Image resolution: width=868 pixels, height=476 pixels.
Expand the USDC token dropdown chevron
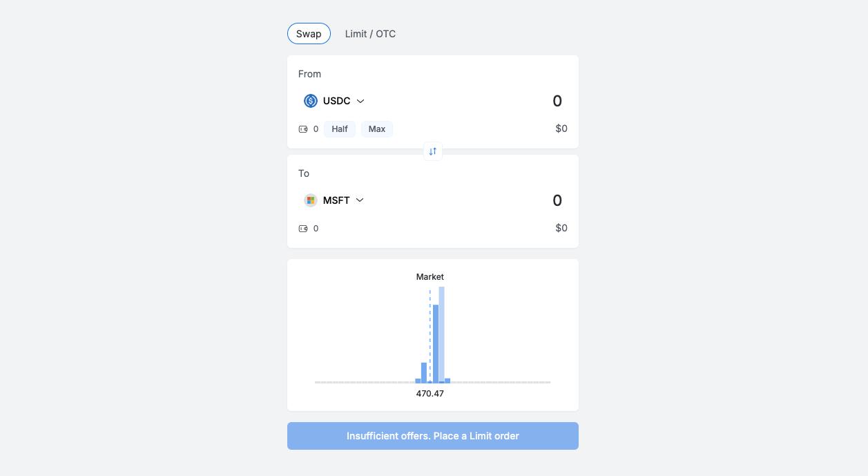point(360,101)
